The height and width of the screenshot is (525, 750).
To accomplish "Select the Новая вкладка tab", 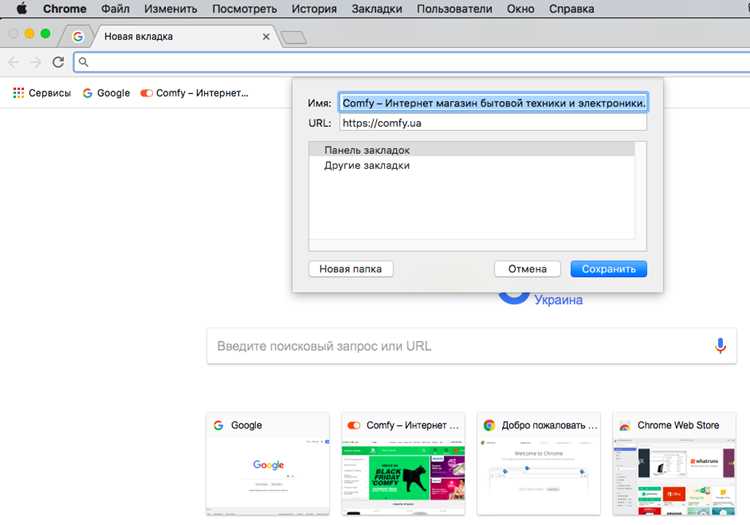I will pyautogui.click(x=182, y=36).
